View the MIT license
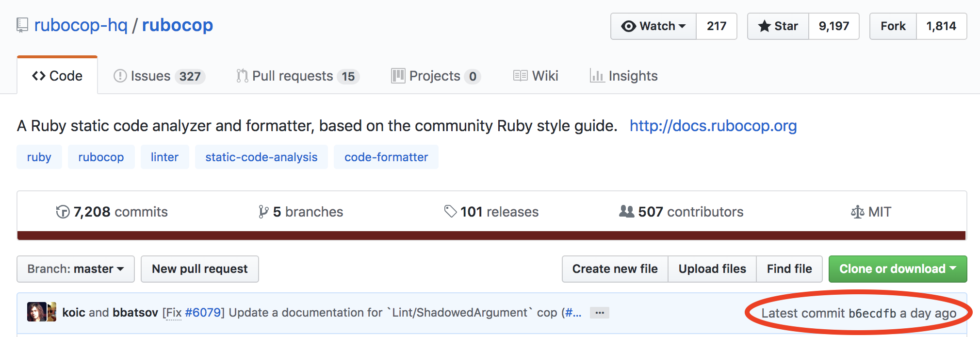The height and width of the screenshot is (337, 980). click(x=871, y=212)
